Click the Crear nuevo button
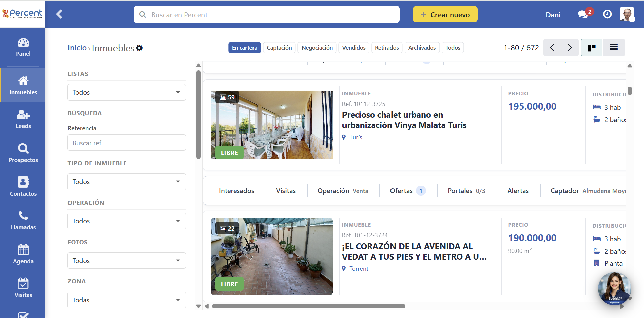Image resolution: width=644 pixels, height=318 pixels. (x=445, y=14)
